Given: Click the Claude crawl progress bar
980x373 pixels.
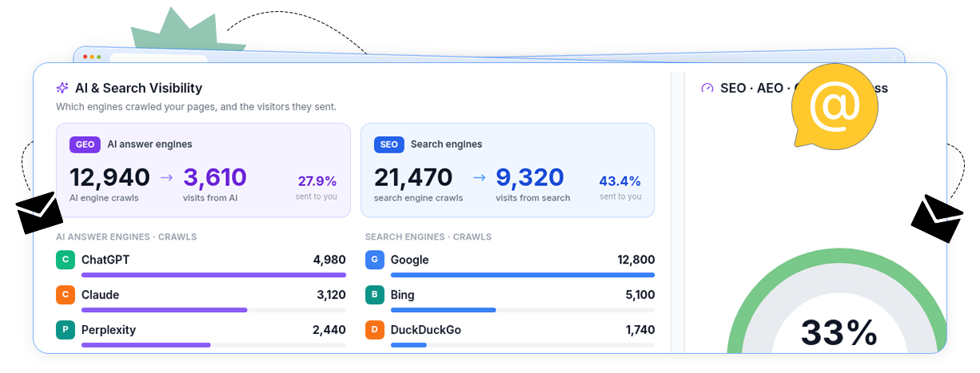Looking at the screenshot, I should 213,310.
